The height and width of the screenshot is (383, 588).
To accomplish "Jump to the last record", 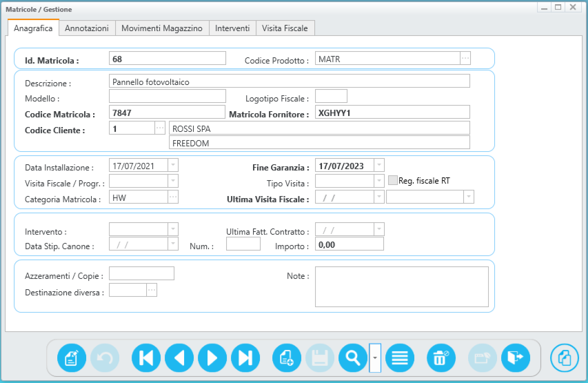I will pyautogui.click(x=245, y=357).
